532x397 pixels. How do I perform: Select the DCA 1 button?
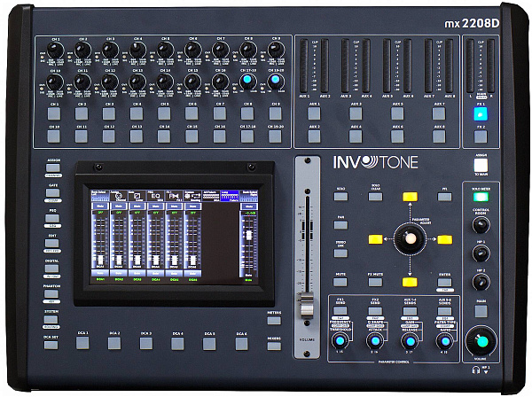click(82, 344)
